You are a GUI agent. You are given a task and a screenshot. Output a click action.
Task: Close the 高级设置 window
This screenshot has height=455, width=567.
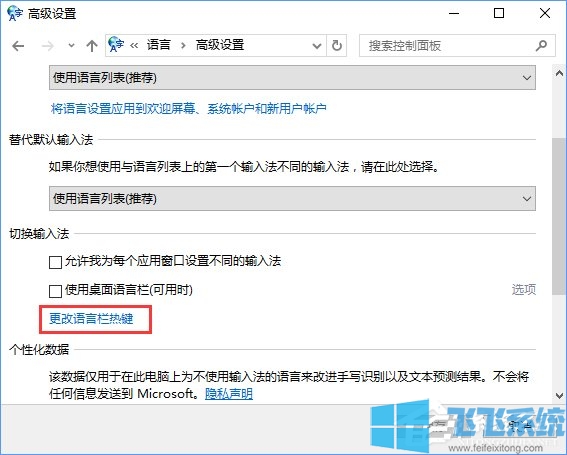coord(545,14)
